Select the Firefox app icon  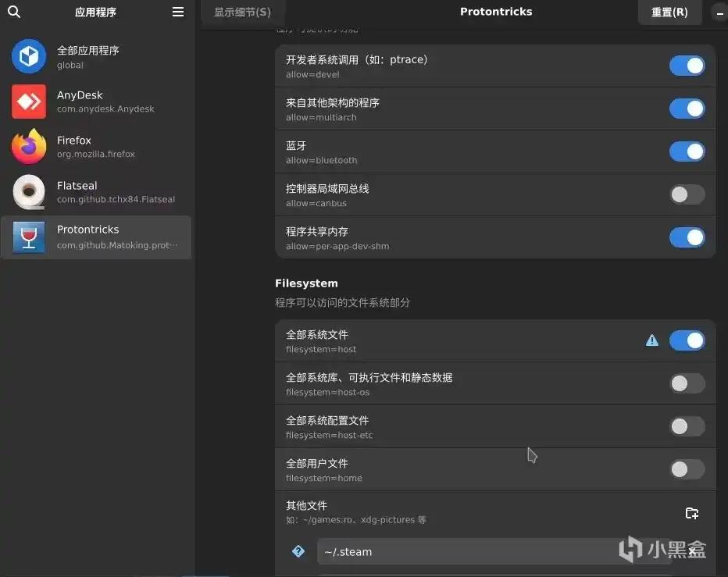click(x=29, y=146)
